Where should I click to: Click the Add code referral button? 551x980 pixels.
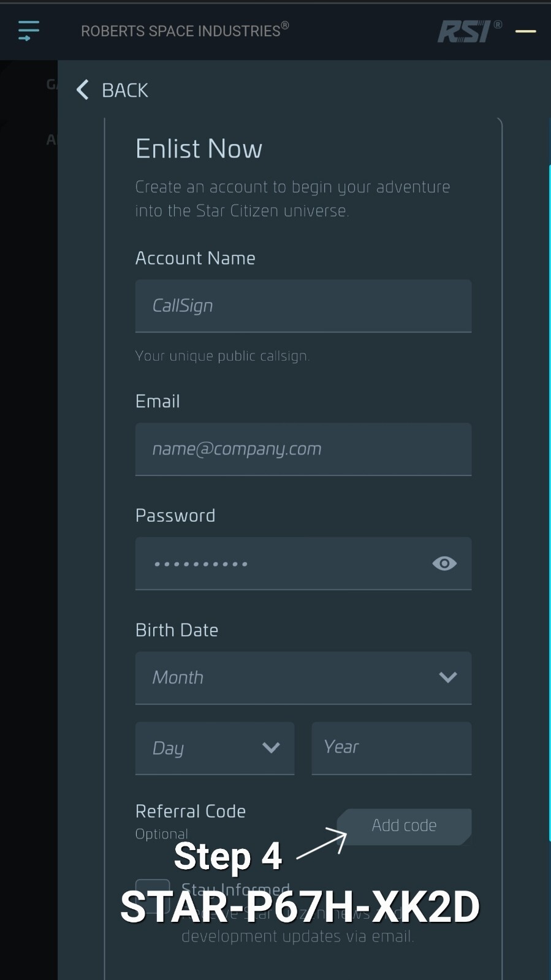[x=405, y=826]
